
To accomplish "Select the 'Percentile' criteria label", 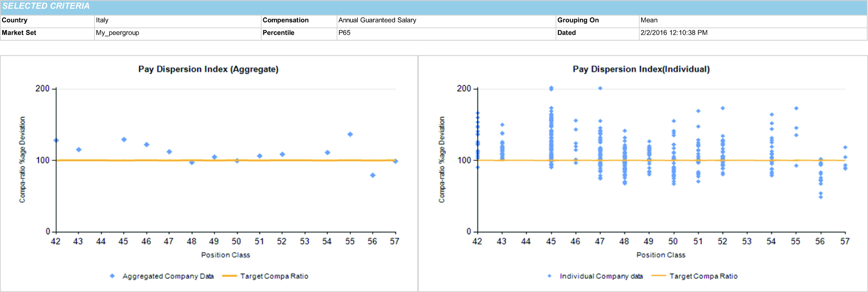I will pyautogui.click(x=278, y=33).
